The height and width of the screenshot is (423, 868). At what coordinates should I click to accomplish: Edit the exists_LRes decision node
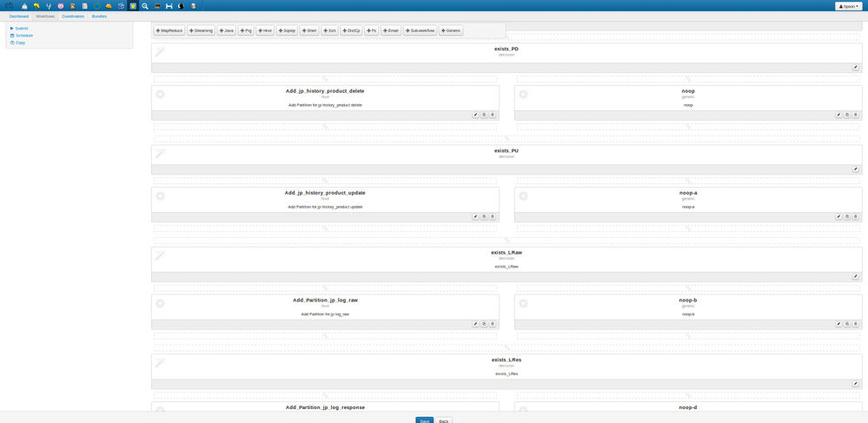pos(855,384)
